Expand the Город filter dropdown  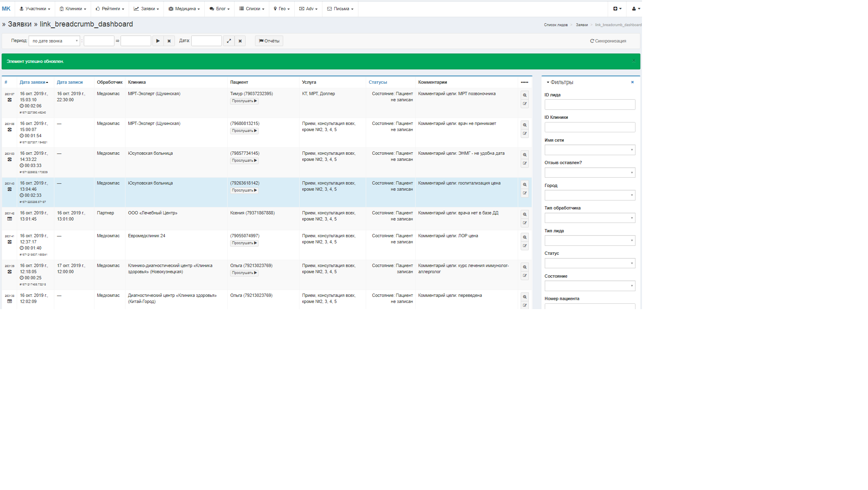(589, 195)
